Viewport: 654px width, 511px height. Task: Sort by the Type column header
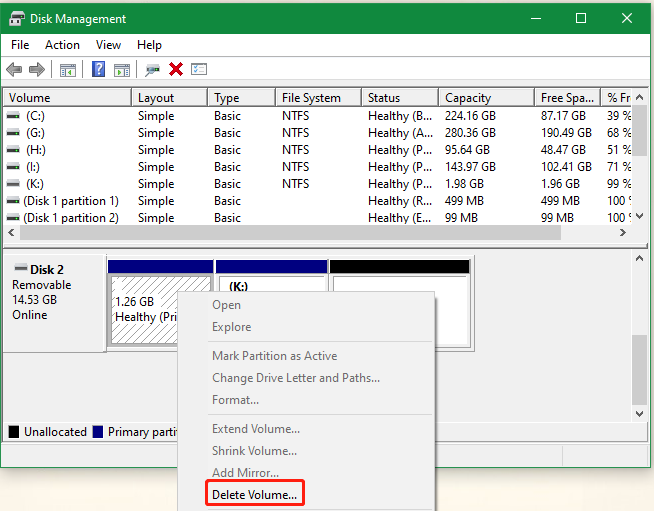(x=241, y=98)
